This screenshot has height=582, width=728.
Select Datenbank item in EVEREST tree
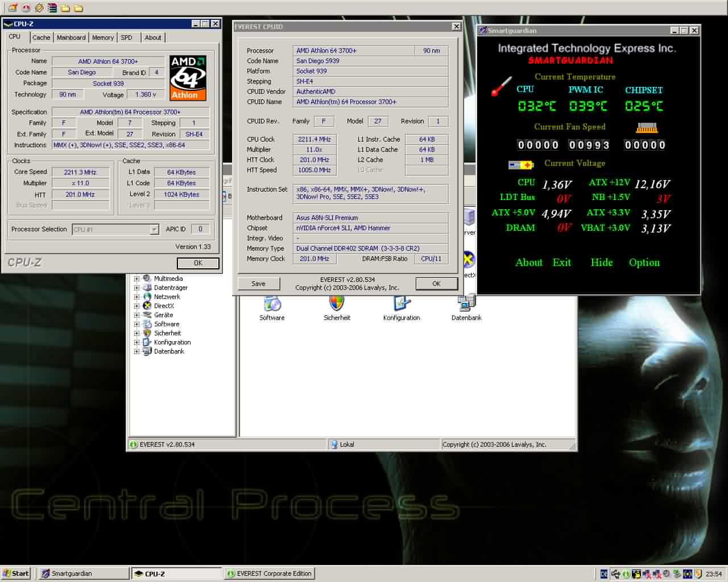pyautogui.click(x=169, y=351)
